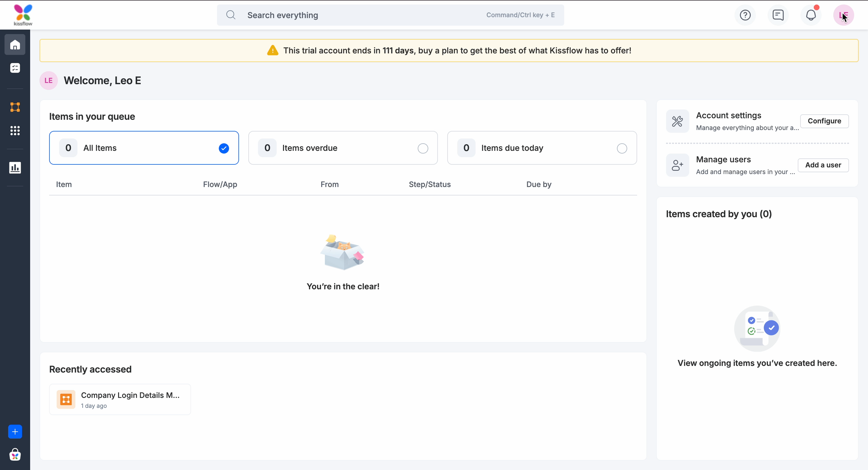The width and height of the screenshot is (868, 470).
Task: Open My Tasks checklist sidebar icon
Action: click(15, 68)
